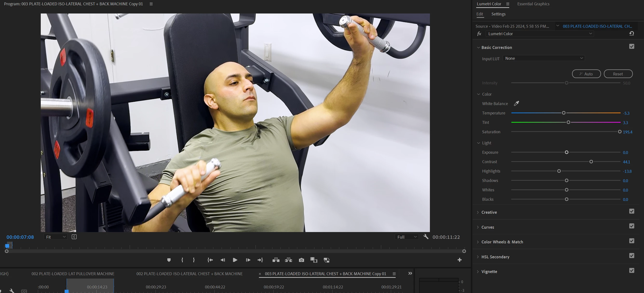The image size is (644, 293).
Task: Open the Settings tab in Lumetri
Action: [498, 14]
